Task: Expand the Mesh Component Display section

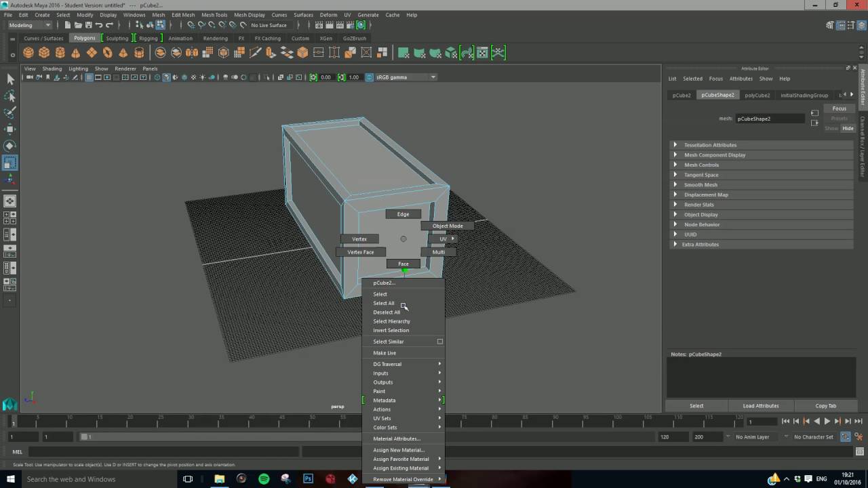Action: (x=761, y=155)
